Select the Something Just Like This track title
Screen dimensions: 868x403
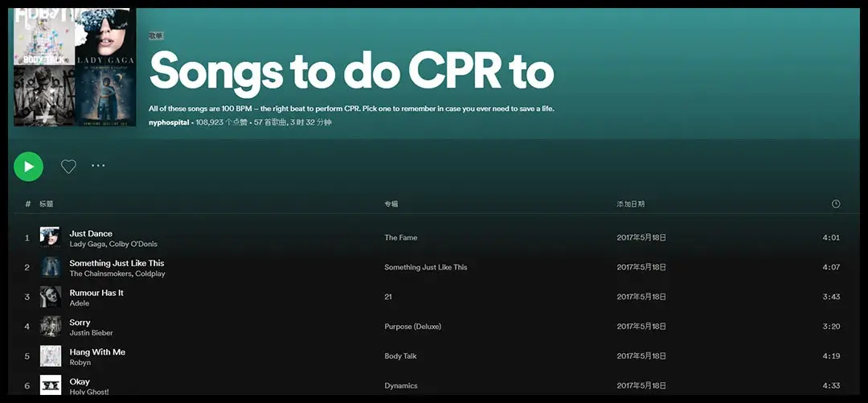coord(117,263)
